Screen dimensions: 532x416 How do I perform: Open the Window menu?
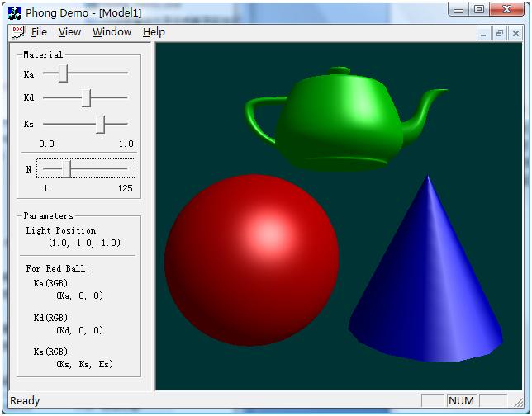112,32
